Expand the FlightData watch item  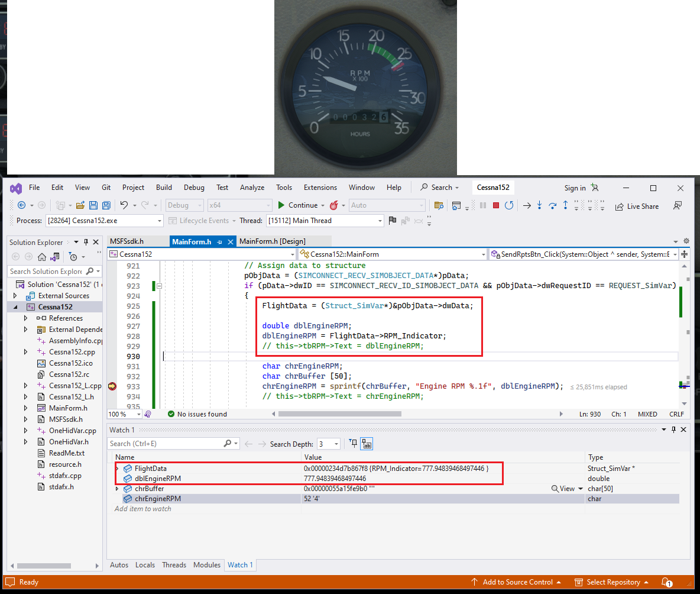click(117, 469)
